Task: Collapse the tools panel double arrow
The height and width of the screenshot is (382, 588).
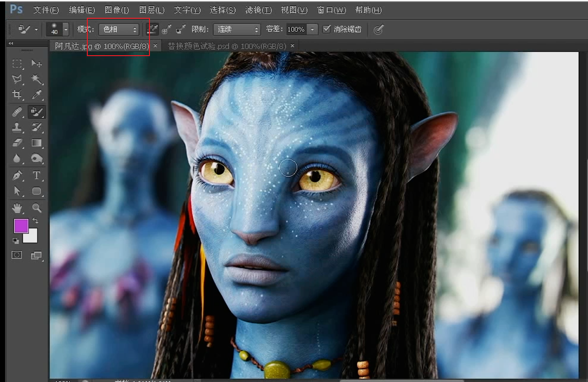Action: [x=11, y=43]
